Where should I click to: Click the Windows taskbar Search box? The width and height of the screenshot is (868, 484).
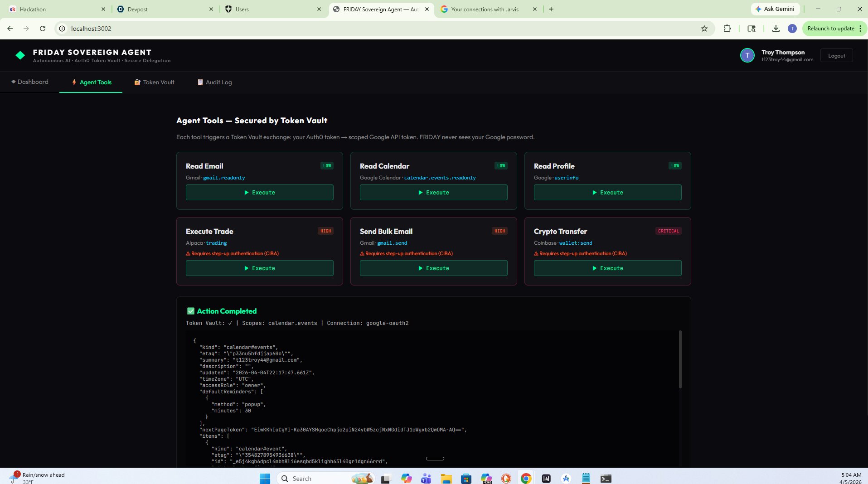(x=326, y=479)
